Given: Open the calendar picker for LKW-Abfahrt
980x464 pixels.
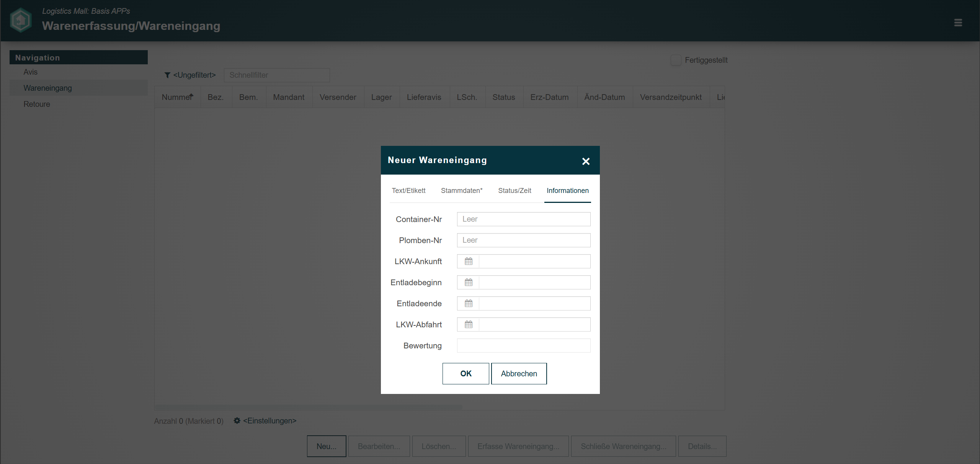Looking at the screenshot, I should pyautogui.click(x=468, y=324).
